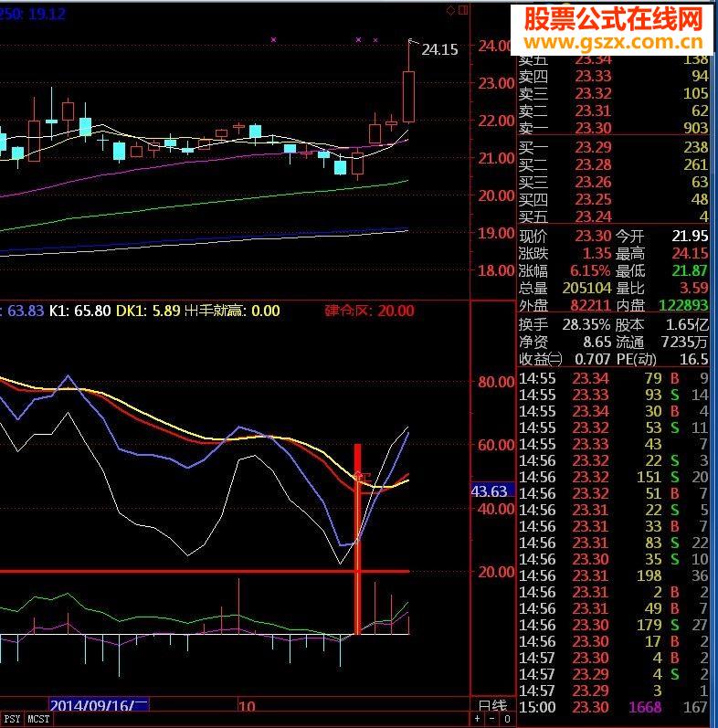Click the month 10 marker on the time axis
The image size is (718, 728).
[x=247, y=706]
